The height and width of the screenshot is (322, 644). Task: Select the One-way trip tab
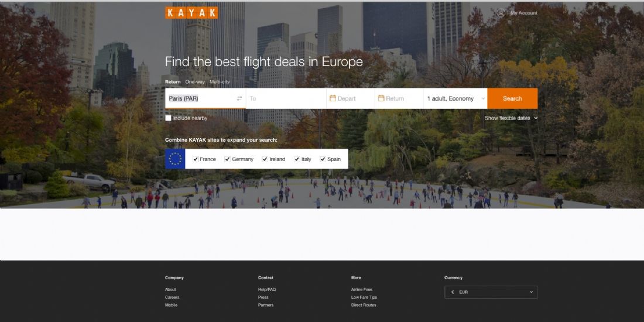coord(195,82)
